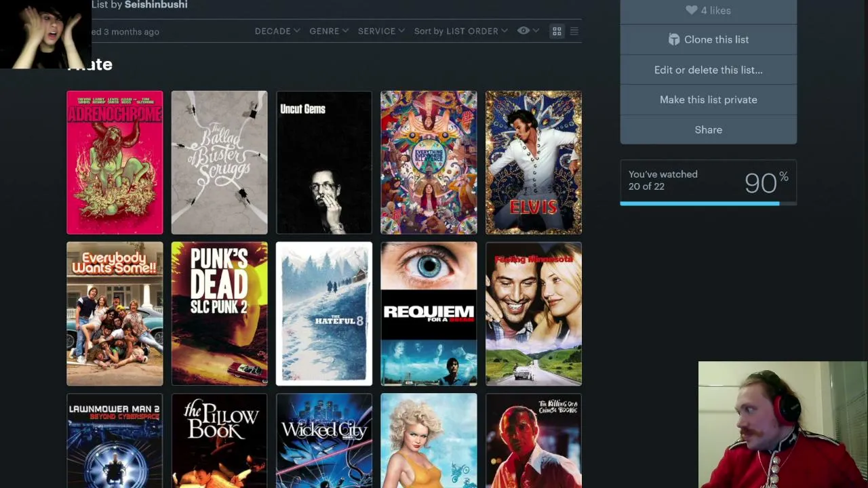The height and width of the screenshot is (488, 868).
Task: Open The Ballad of Buster Scruggs poster
Action: (219, 163)
